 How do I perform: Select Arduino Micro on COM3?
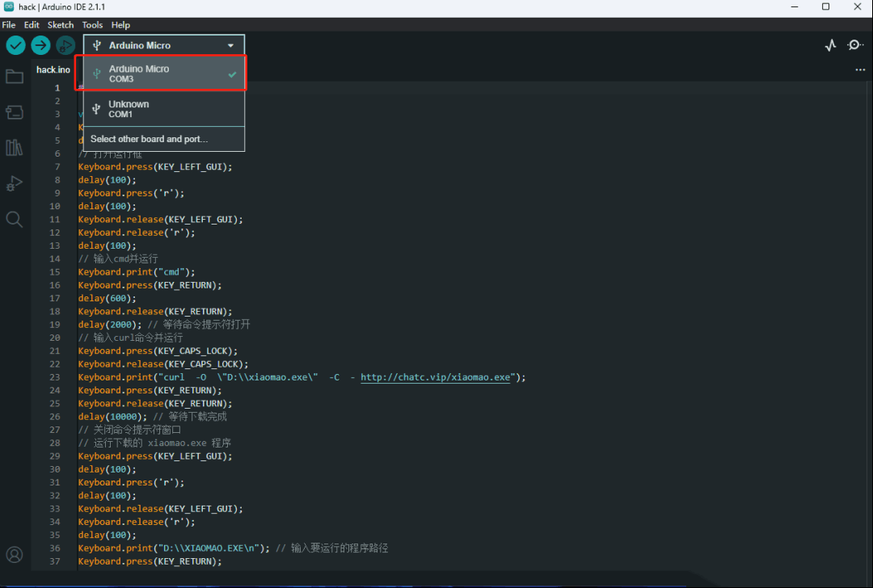[x=163, y=73]
